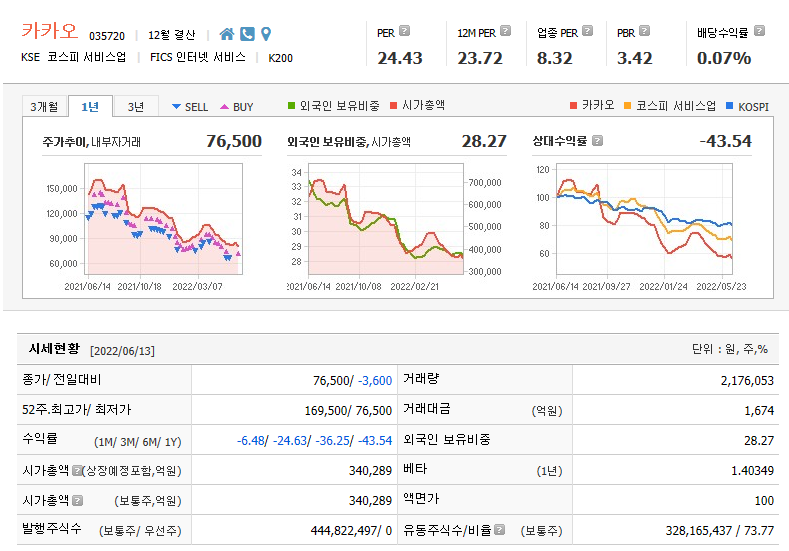Click the pink BUY triangle legend marker

224,107
